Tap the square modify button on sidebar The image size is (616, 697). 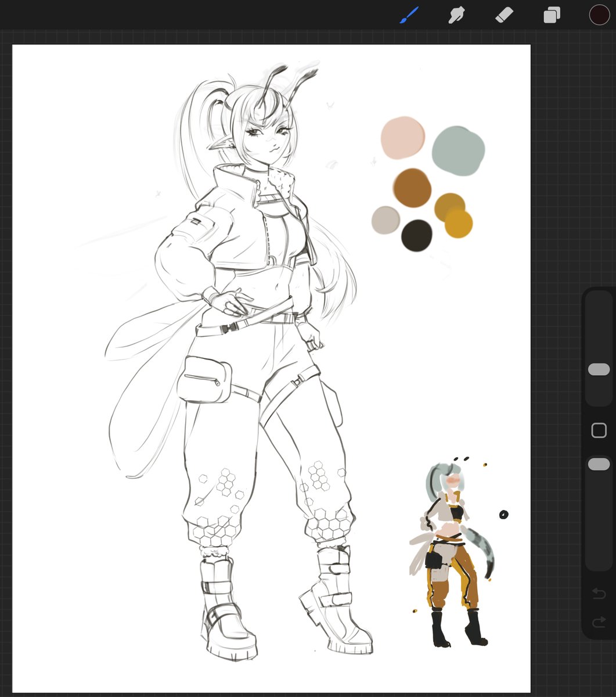(599, 430)
